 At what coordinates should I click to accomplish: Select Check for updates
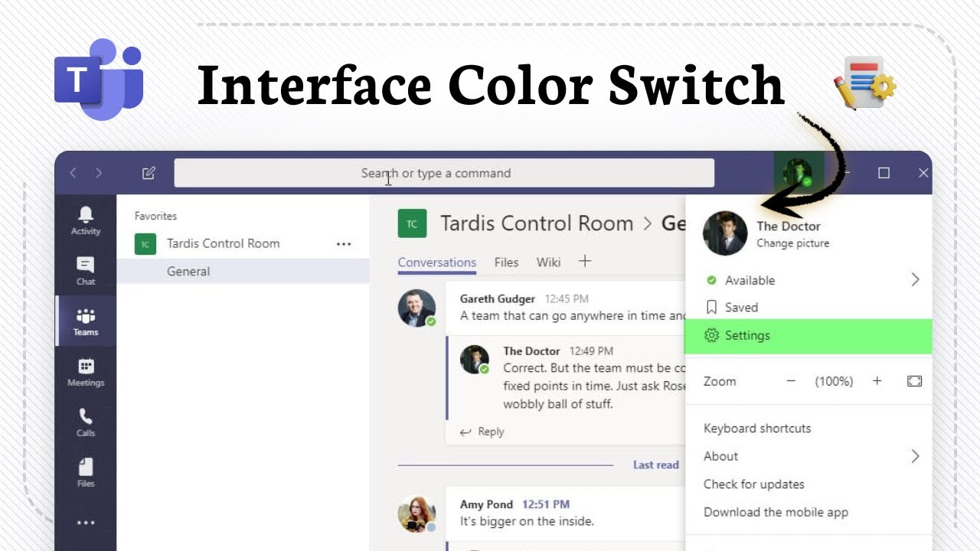(x=754, y=484)
